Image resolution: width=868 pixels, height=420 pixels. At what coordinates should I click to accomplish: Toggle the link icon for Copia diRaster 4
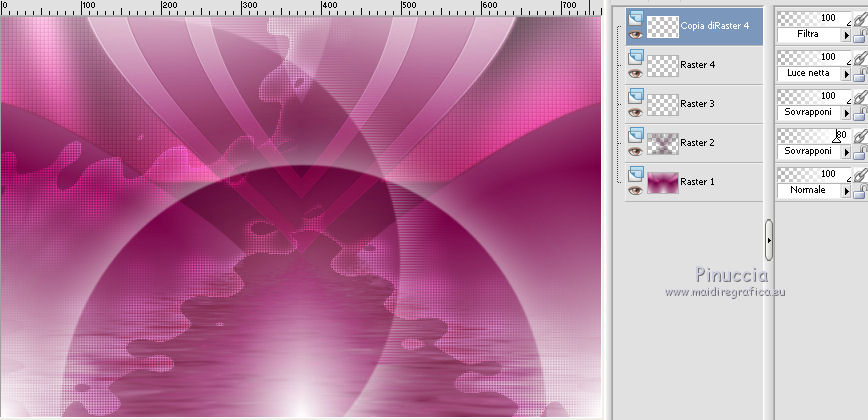(860, 19)
